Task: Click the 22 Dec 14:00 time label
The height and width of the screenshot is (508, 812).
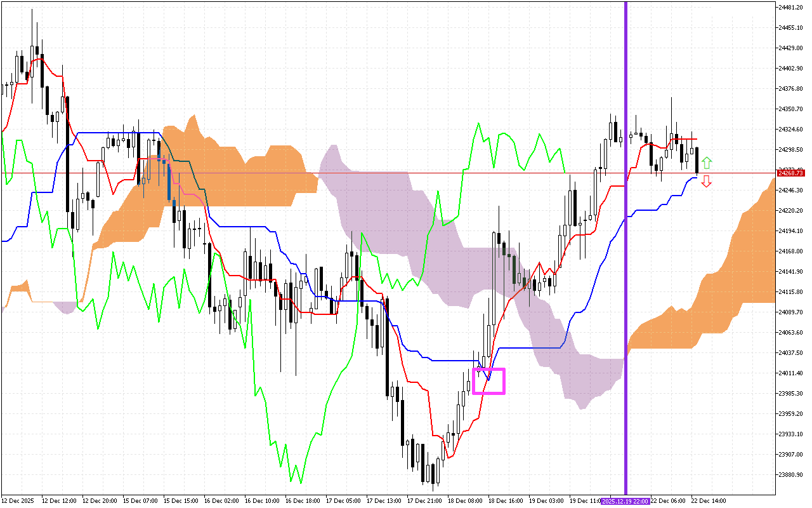Action: (708, 501)
